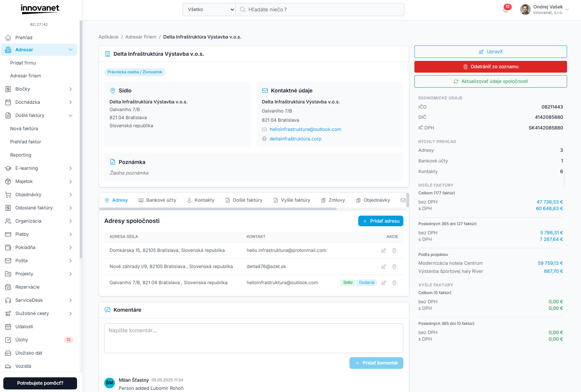581x392 pixels.
Task: Switch to the Bankové účty tab
Action: coord(157,200)
